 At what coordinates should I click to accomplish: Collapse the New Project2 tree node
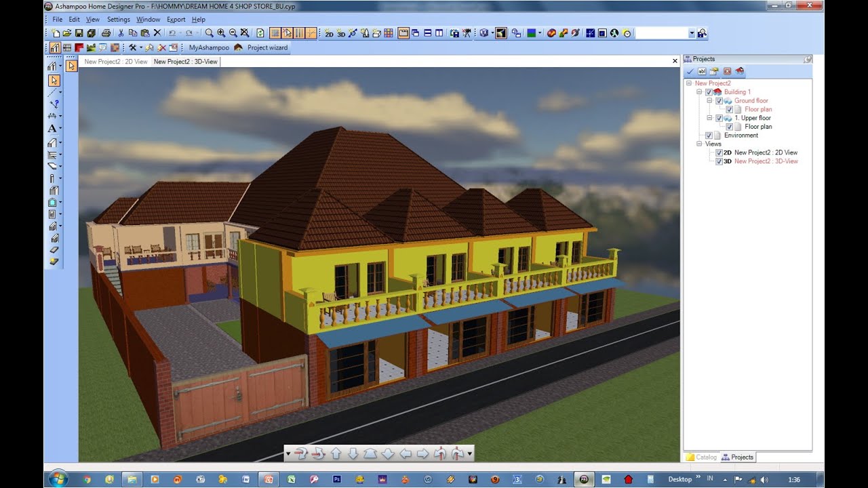coord(689,83)
